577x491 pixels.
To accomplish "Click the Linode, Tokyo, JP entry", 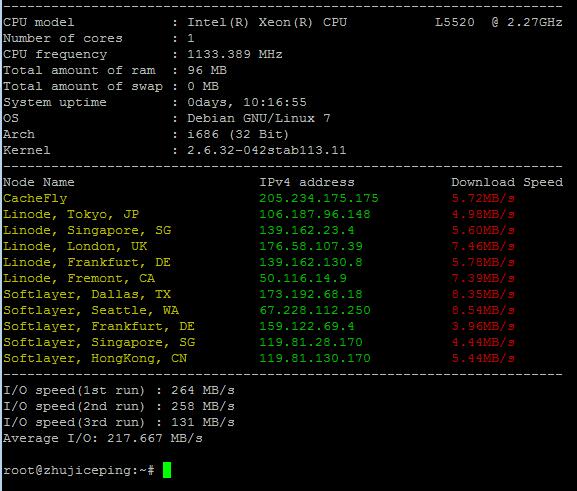I will pyautogui.click(x=71, y=214).
